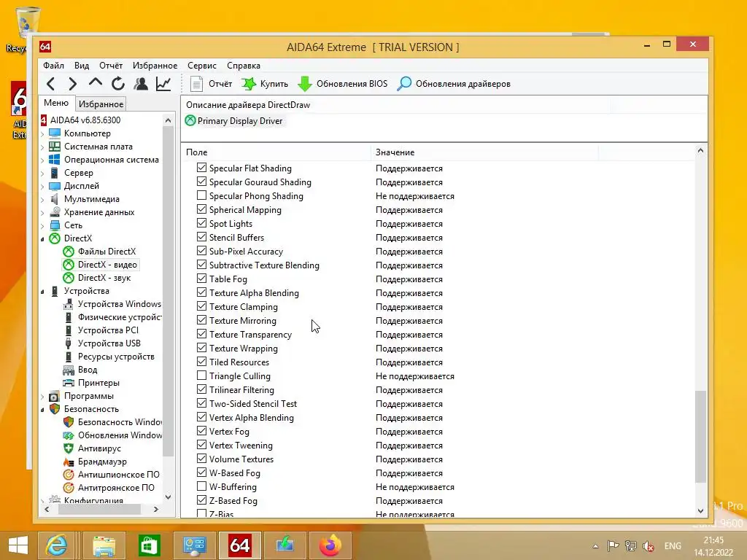This screenshot has height=560, width=747.
Task: Switch to the Избранное sidebar tab
Action: 101,104
